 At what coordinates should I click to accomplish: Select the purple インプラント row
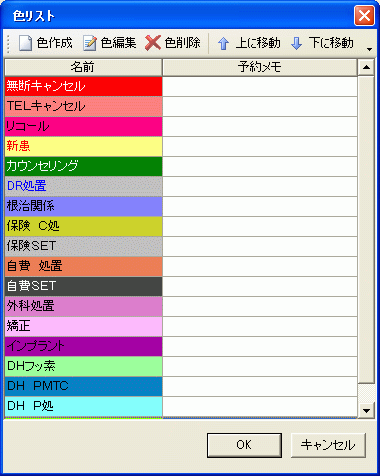pos(84,346)
